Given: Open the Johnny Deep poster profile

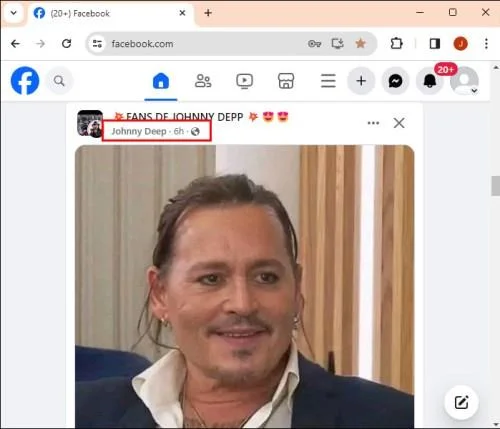Looking at the screenshot, I should [x=139, y=131].
